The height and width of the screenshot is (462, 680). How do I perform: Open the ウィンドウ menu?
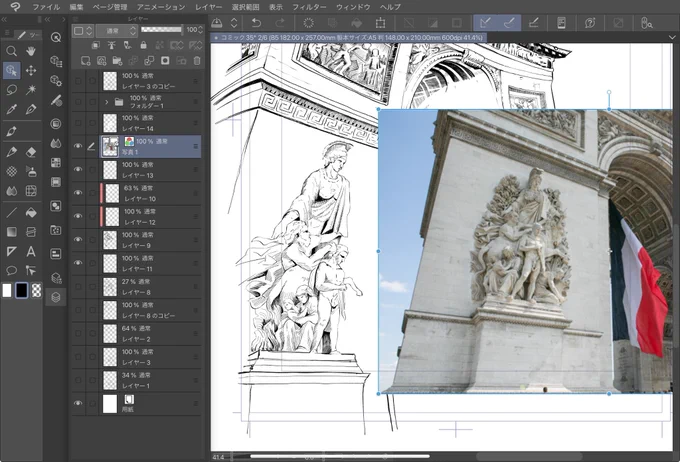coord(353,7)
